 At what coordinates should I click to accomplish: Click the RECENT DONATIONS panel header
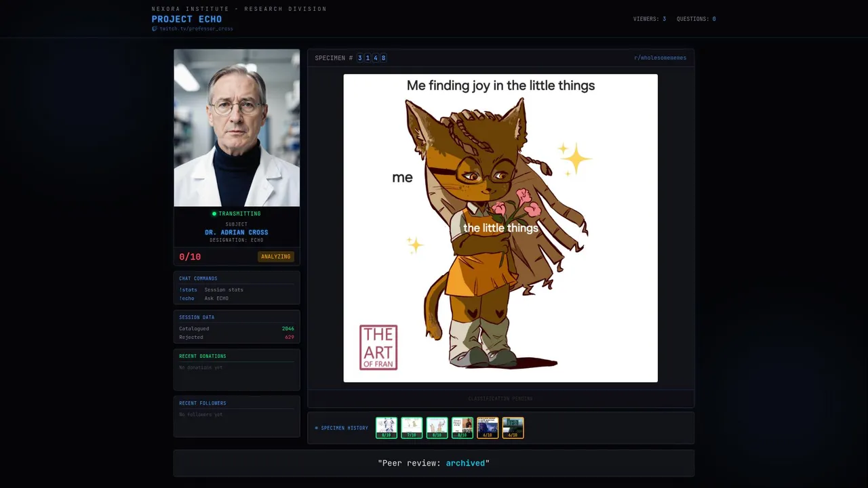[x=203, y=357]
